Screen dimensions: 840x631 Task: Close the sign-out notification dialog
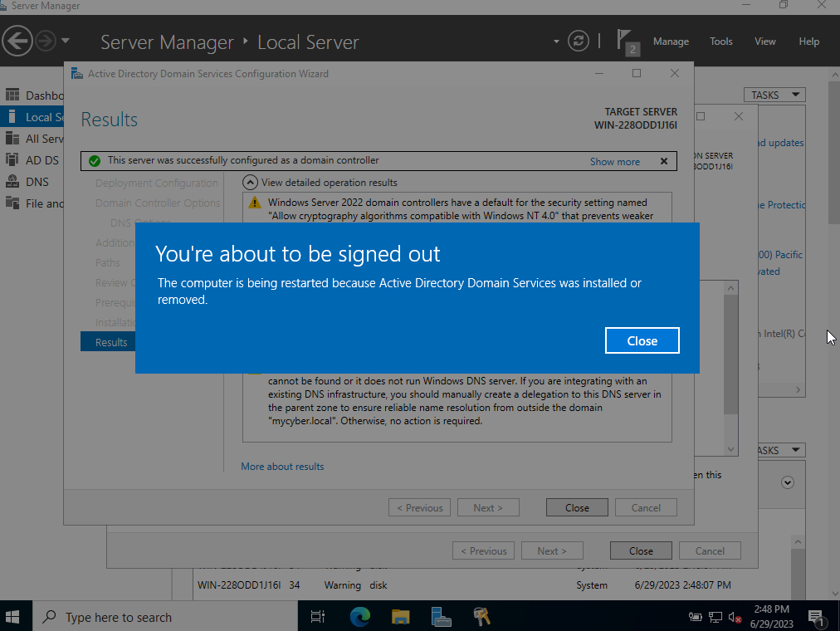pyautogui.click(x=642, y=340)
